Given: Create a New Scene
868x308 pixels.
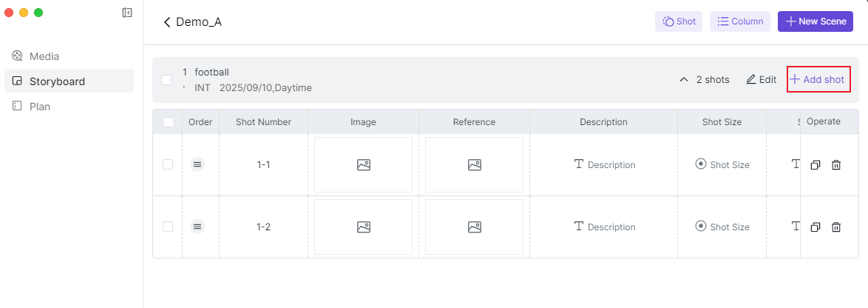Looking at the screenshot, I should pyautogui.click(x=816, y=21).
